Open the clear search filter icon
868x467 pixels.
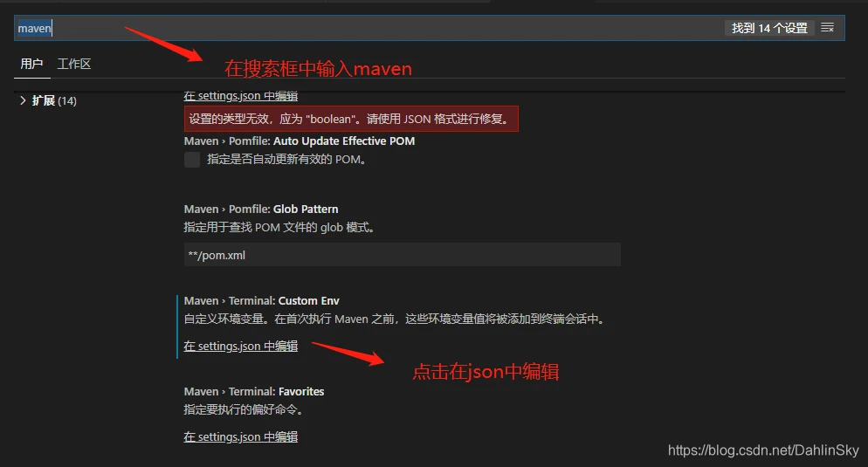pyautogui.click(x=827, y=28)
